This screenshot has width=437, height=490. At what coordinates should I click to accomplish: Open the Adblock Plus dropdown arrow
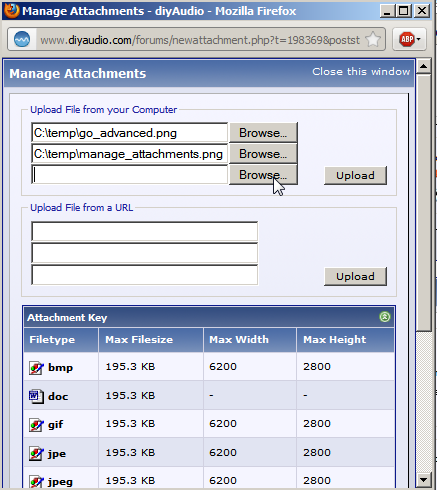(x=419, y=39)
